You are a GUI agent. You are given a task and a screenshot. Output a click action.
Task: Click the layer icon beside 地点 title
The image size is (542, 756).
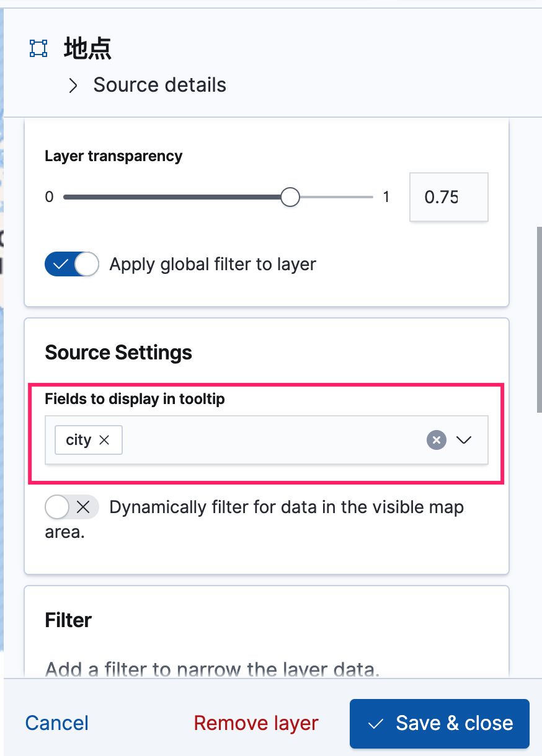(x=38, y=48)
